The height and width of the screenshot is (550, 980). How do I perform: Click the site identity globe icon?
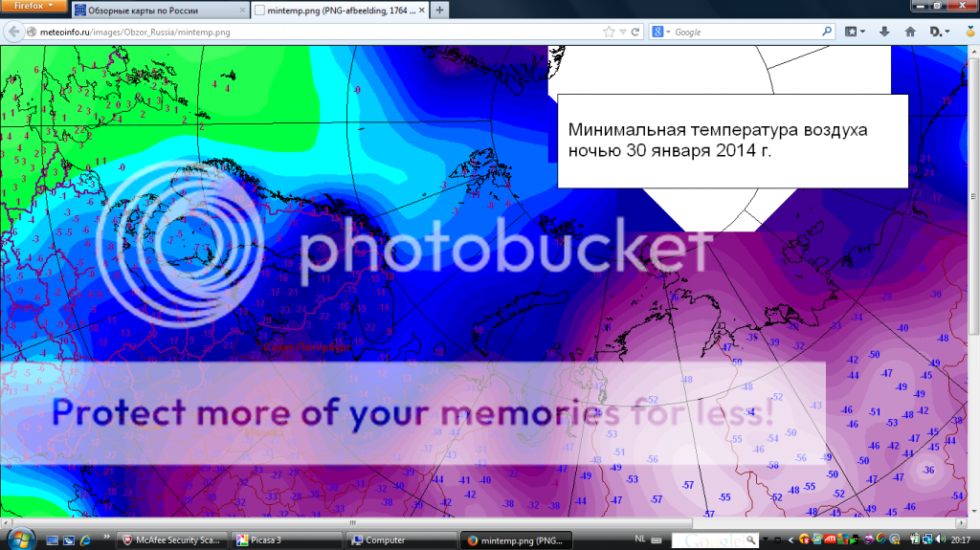click(32, 32)
